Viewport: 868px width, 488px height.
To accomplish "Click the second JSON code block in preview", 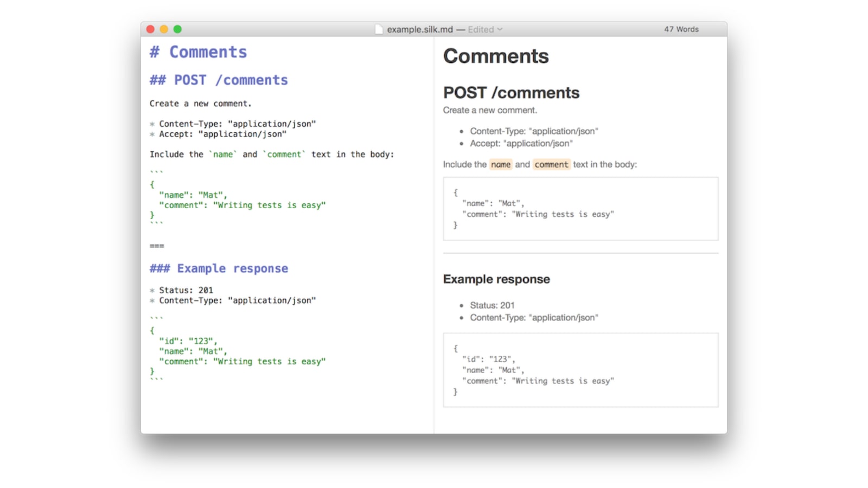I will 580,370.
